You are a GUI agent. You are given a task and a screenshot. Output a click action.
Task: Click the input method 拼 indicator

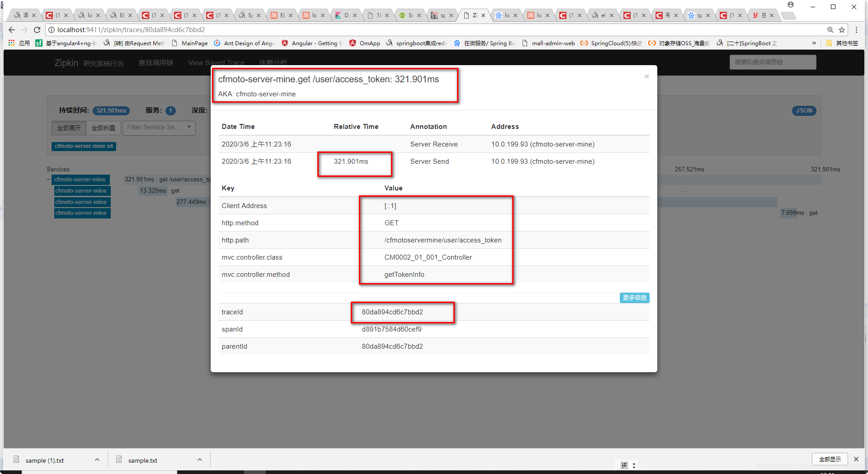[x=624, y=465]
